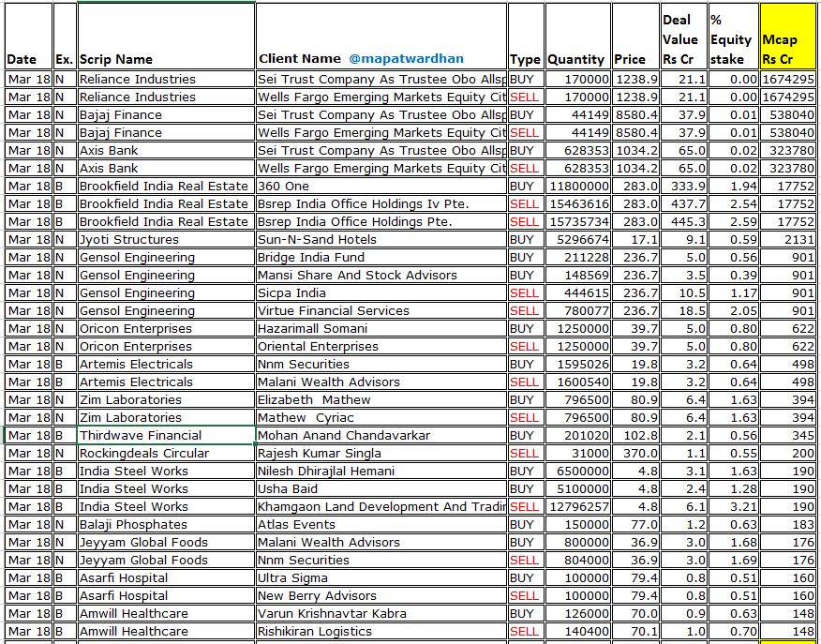
Task: Click the Deal Value Rs Cr header
Action: 683,37
